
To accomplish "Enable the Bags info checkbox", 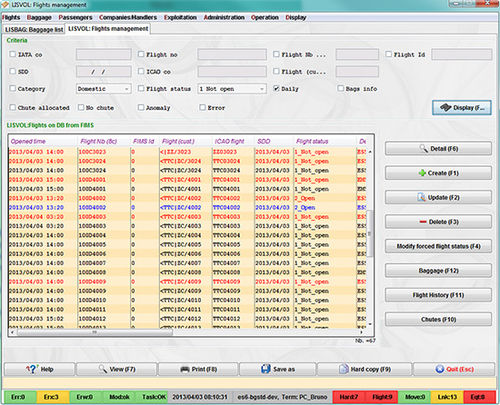I will coord(341,88).
